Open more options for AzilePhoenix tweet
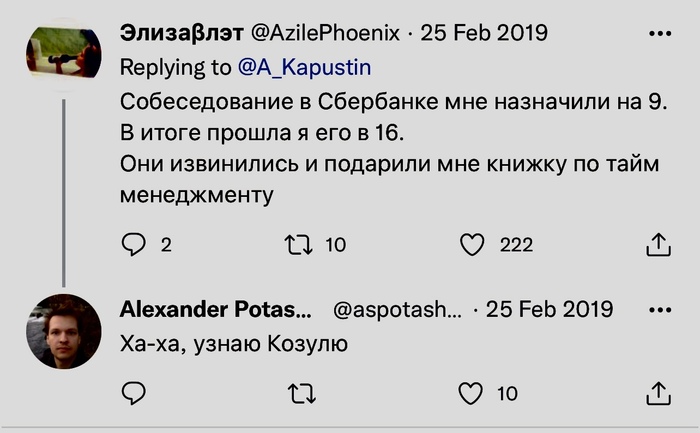The height and width of the screenshot is (433, 700). point(660,33)
